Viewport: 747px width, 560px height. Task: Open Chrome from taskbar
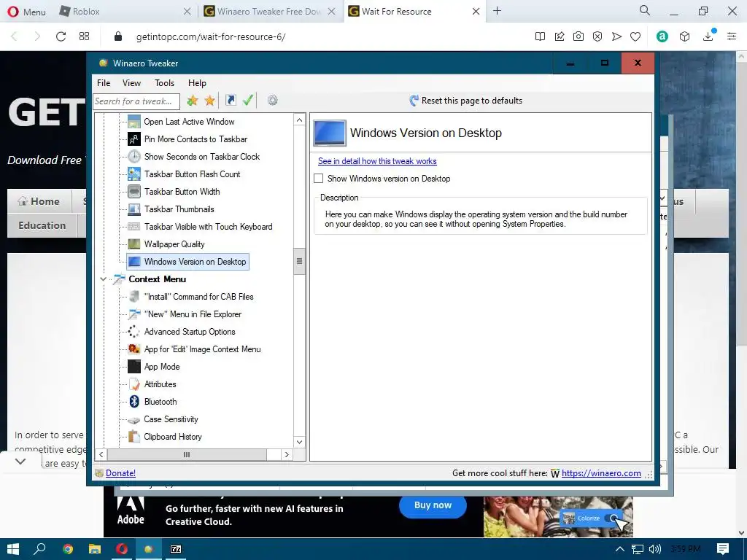68,549
